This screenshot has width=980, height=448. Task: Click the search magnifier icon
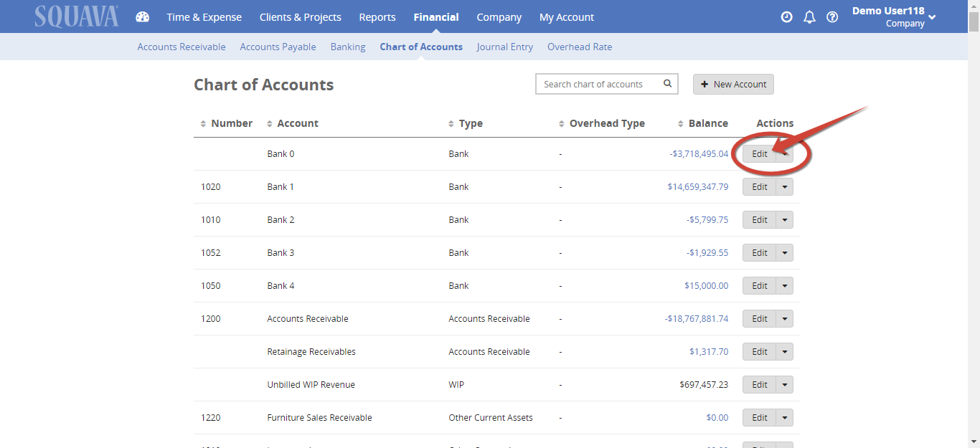(x=667, y=84)
